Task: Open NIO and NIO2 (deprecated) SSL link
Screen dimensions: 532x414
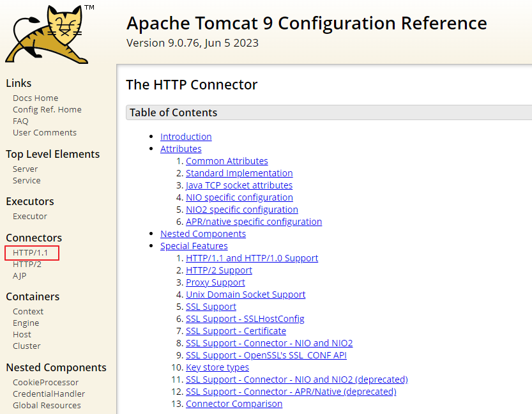Action: coord(297,379)
